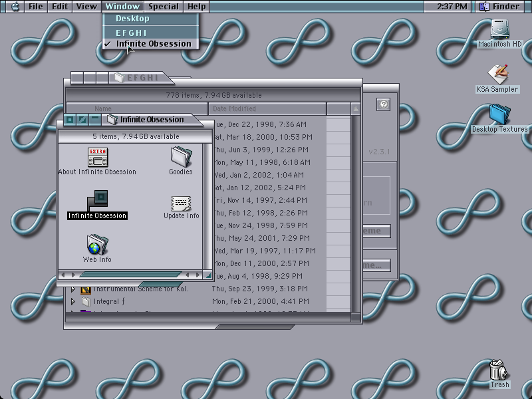Select the Desktop Textures folder
This screenshot has height=399, width=532.
pos(500,114)
